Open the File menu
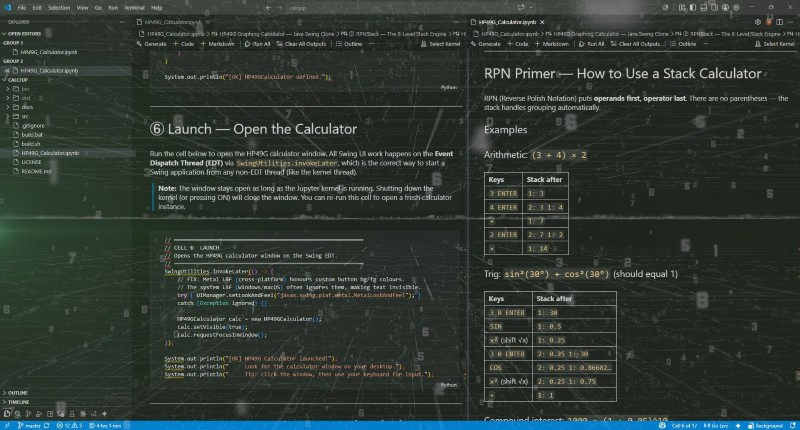 [22, 8]
